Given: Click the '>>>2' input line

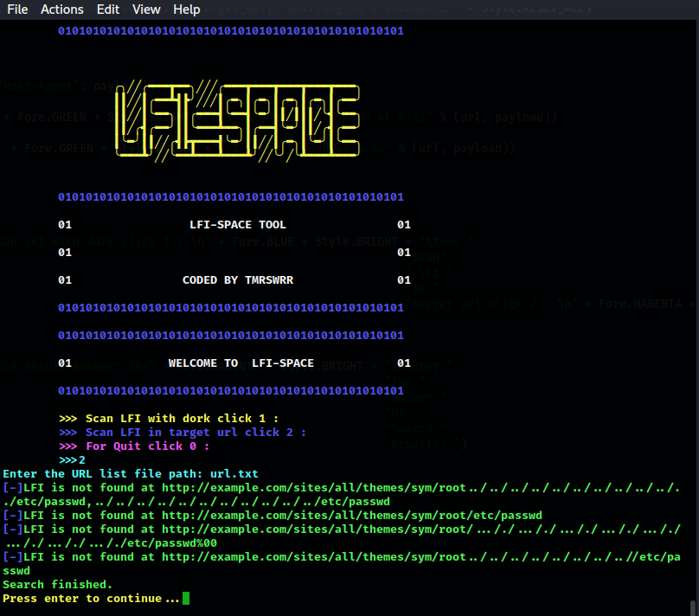Looking at the screenshot, I should [x=72, y=460].
